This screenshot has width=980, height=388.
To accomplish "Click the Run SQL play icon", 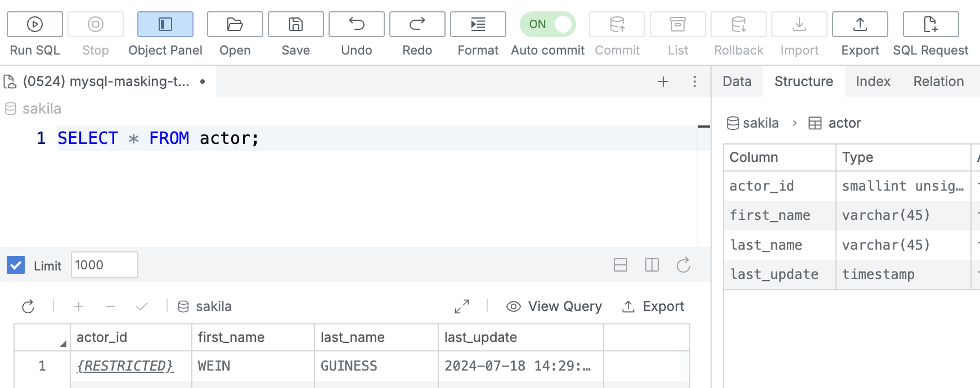I will click(x=35, y=24).
